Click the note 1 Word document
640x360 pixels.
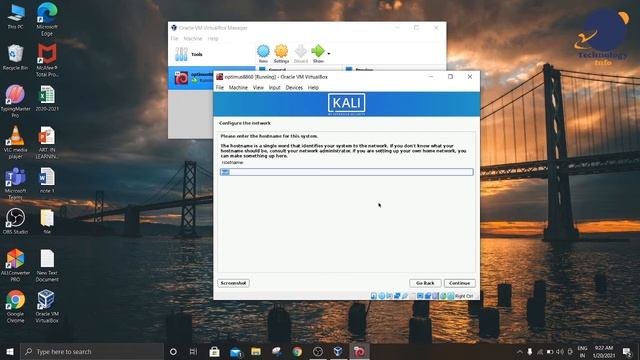(x=47, y=180)
